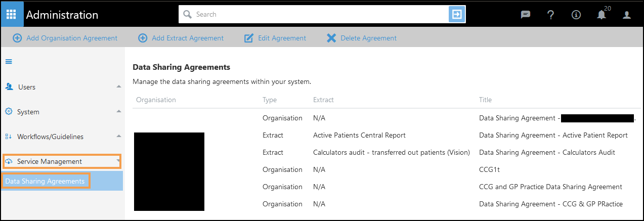This screenshot has width=644, height=221.
Task: Select Data Sharing Agreements menu item
Action: (45, 181)
